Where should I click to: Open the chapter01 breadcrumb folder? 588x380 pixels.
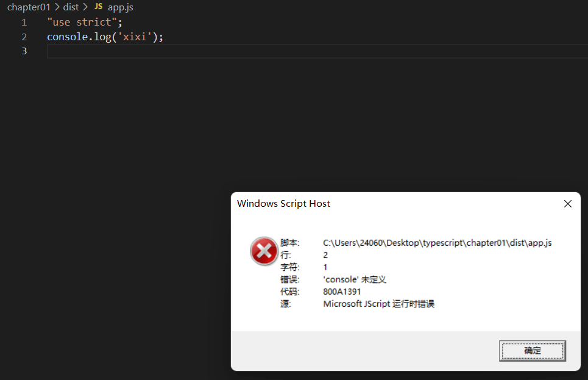click(29, 7)
